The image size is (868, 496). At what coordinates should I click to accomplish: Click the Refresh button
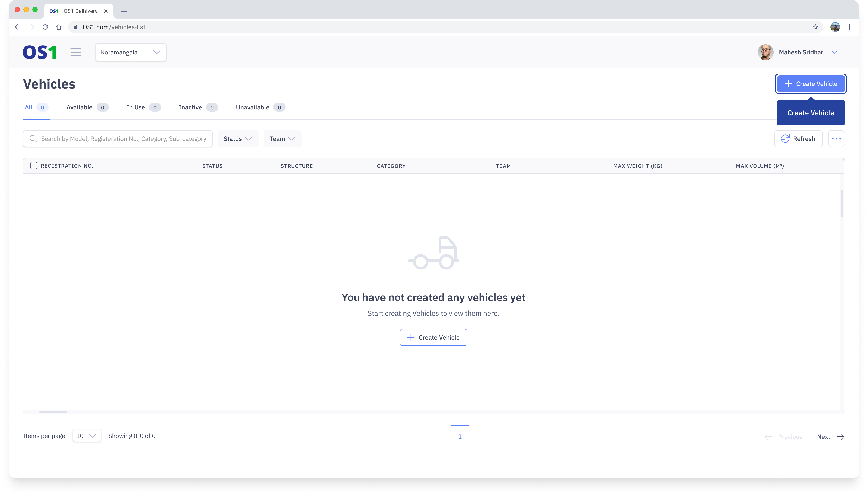pos(798,139)
